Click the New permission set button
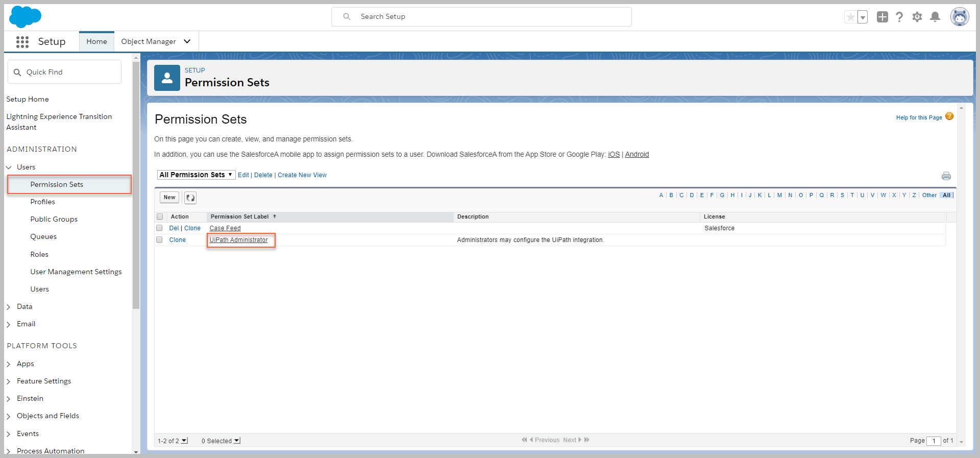 pyautogui.click(x=169, y=198)
